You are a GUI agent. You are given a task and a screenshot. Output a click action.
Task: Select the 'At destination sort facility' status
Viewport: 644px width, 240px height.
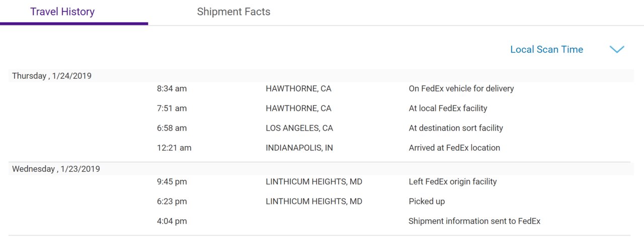(x=456, y=128)
